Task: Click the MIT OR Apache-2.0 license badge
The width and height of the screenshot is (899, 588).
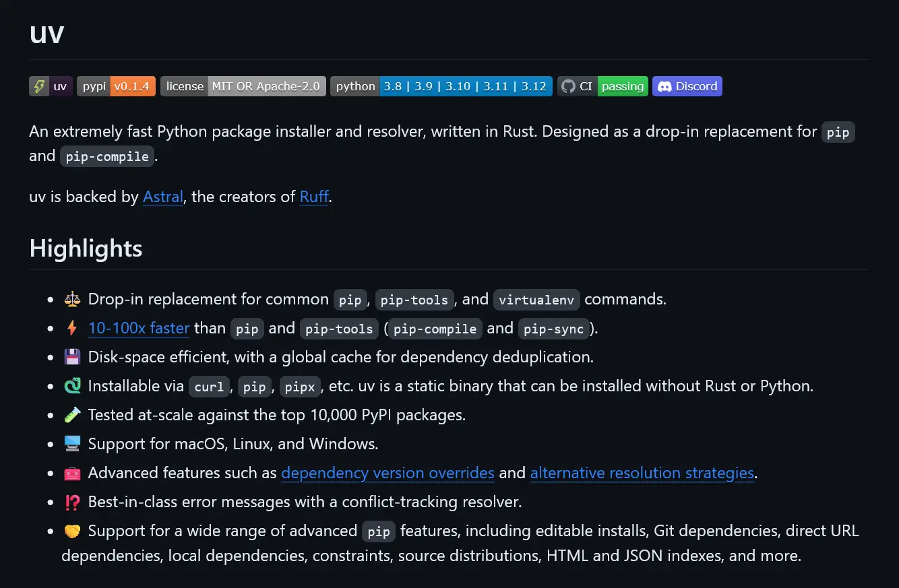Action: (243, 86)
